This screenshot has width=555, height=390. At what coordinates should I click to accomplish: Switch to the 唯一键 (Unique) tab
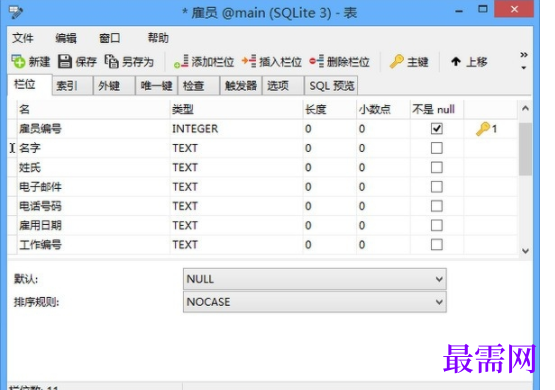coord(156,86)
